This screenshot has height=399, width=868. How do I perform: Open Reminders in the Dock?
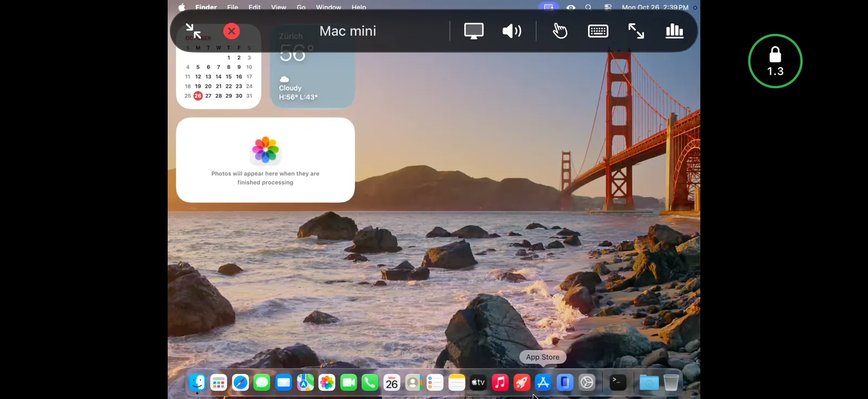click(x=435, y=383)
